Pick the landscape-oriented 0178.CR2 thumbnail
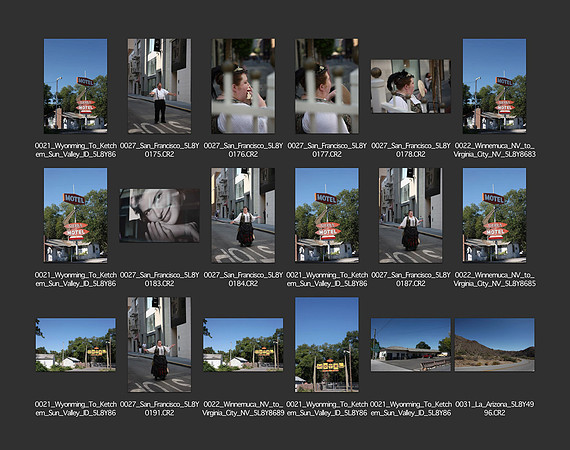Image resolution: width=570 pixels, height=450 pixels. tap(411, 87)
